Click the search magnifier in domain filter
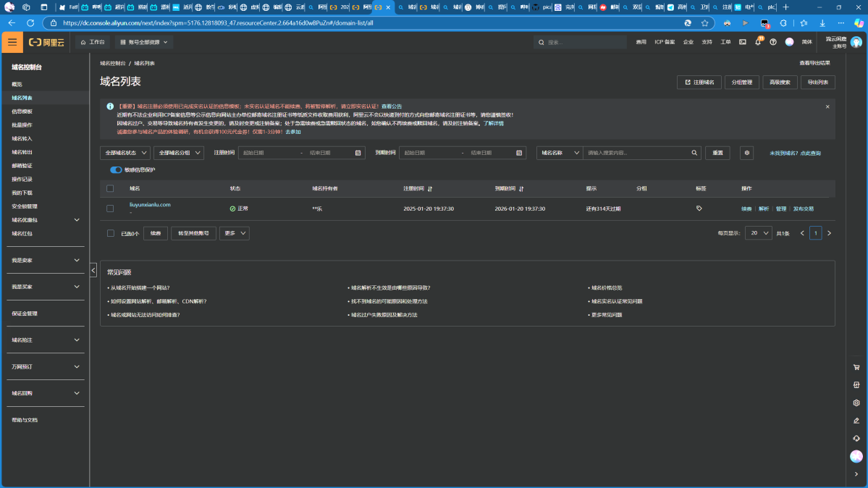 [694, 153]
